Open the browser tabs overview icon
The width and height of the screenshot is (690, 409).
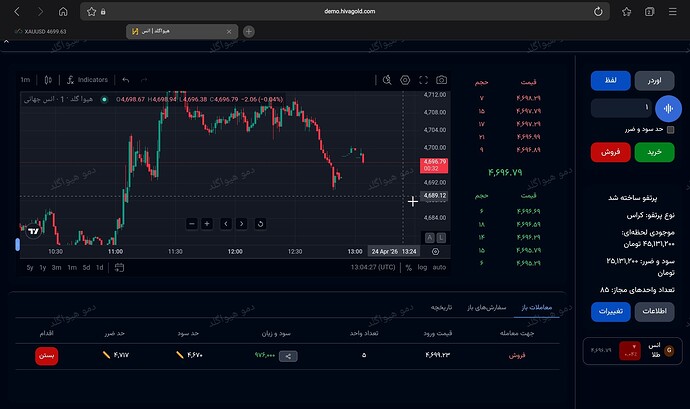650,11
